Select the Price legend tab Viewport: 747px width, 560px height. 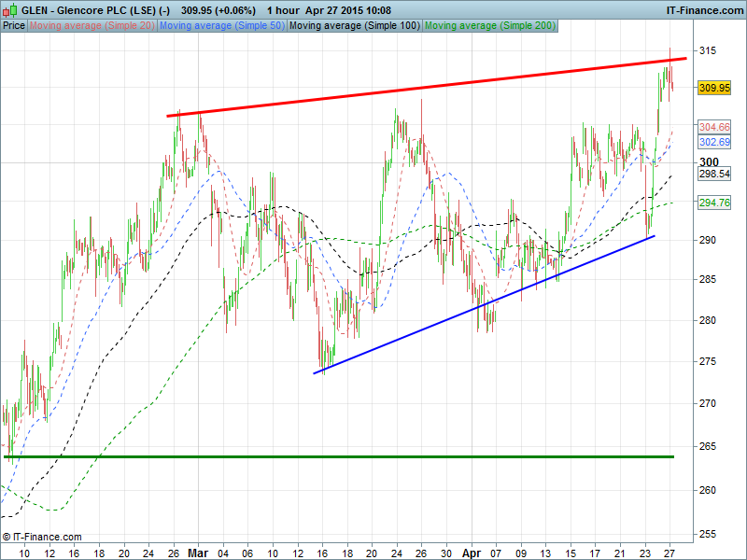[x=14, y=25]
